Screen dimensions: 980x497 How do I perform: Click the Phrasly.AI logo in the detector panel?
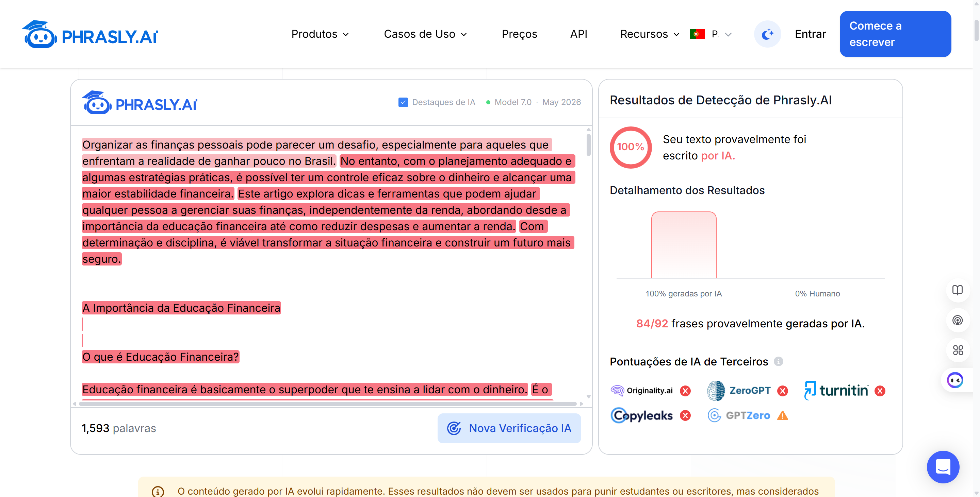coord(140,103)
